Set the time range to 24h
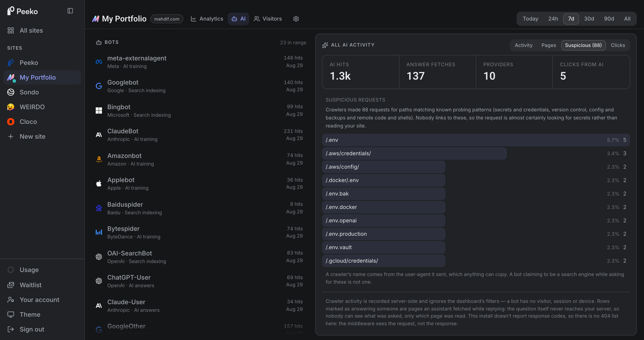Image resolution: width=644 pixels, height=340 pixels. (x=553, y=19)
